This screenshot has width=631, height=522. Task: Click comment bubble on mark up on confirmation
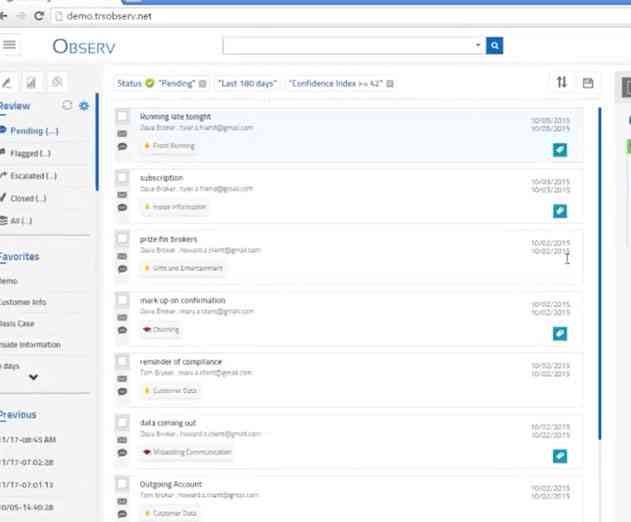click(122, 330)
